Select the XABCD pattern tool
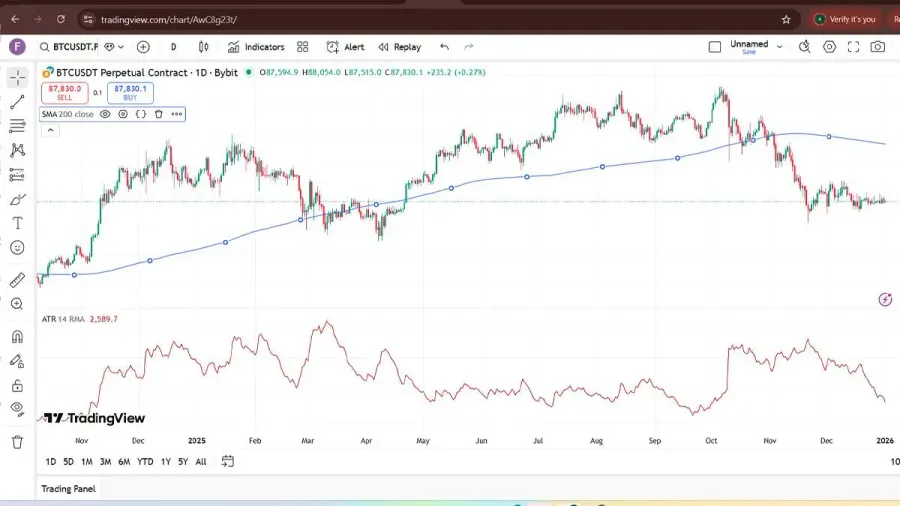The width and height of the screenshot is (900, 506). (x=18, y=150)
